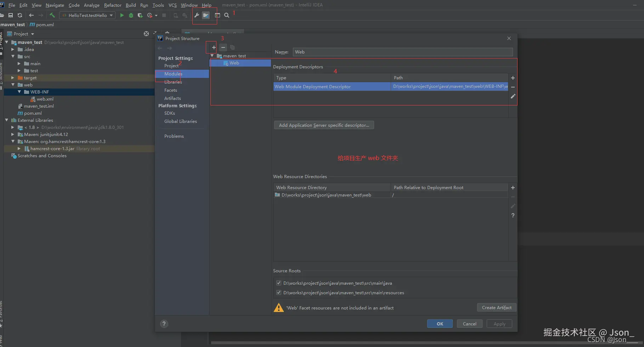Run with Coverage using the shield icon
This screenshot has height=347, width=644.
(140, 15)
